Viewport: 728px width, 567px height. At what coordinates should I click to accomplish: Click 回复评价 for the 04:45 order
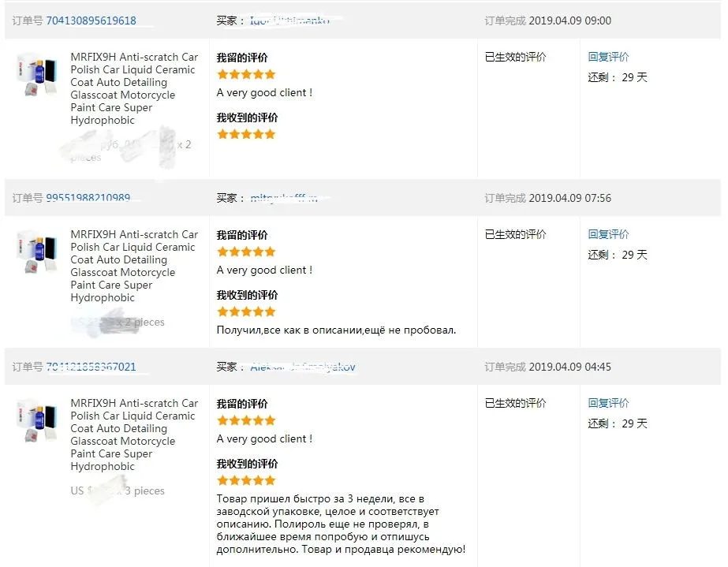click(608, 403)
